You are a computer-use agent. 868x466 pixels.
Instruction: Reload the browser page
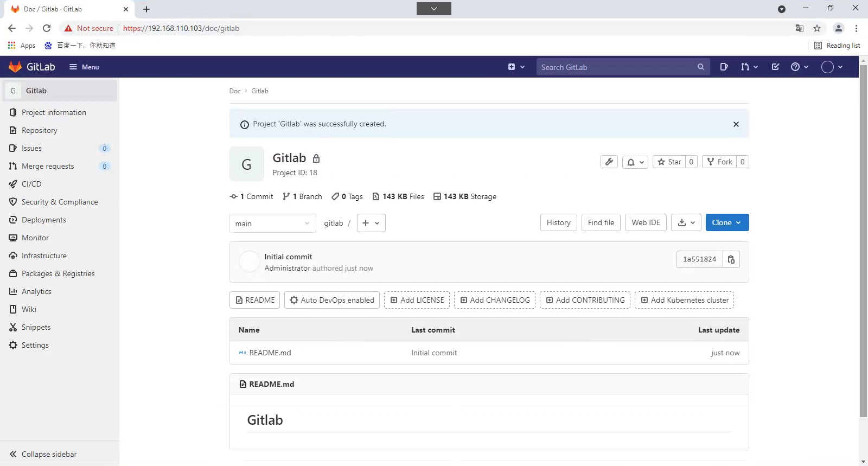[x=47, y=28]
